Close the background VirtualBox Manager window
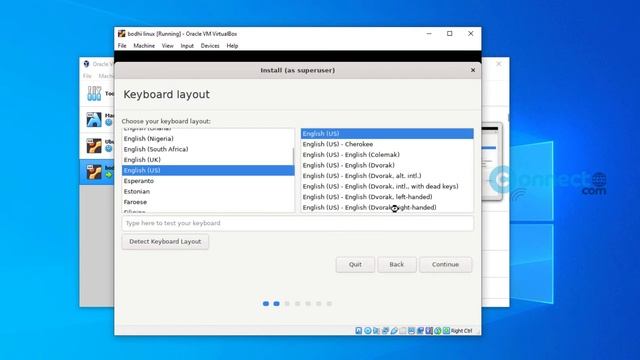 click(x=499, y=64)
